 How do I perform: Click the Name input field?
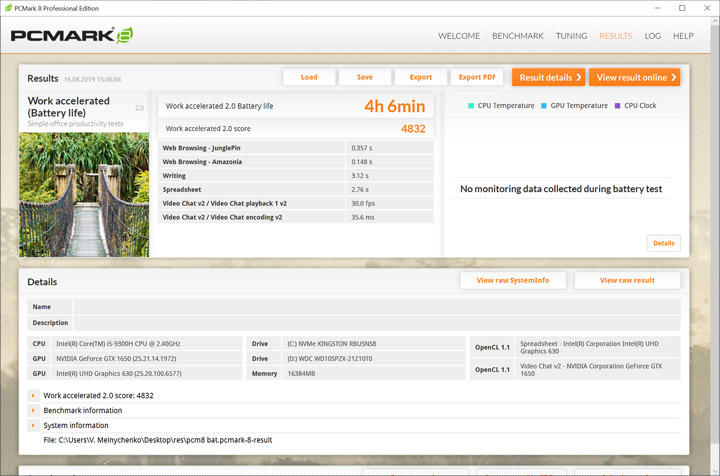click(x=377, y=307)
